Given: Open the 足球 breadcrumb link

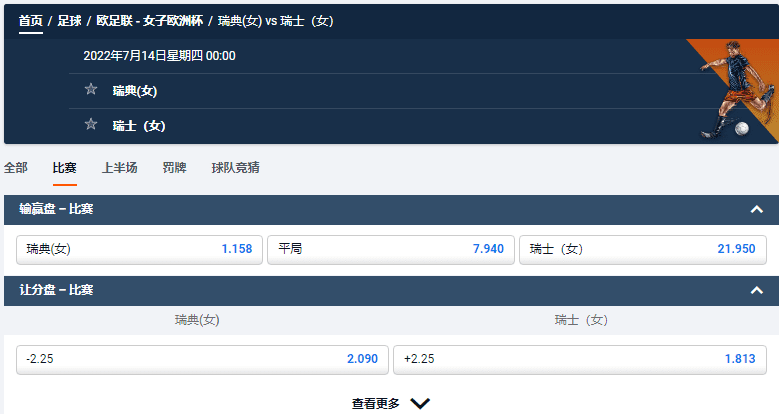Looking at the screenshot, I should (x=70, y=21).
